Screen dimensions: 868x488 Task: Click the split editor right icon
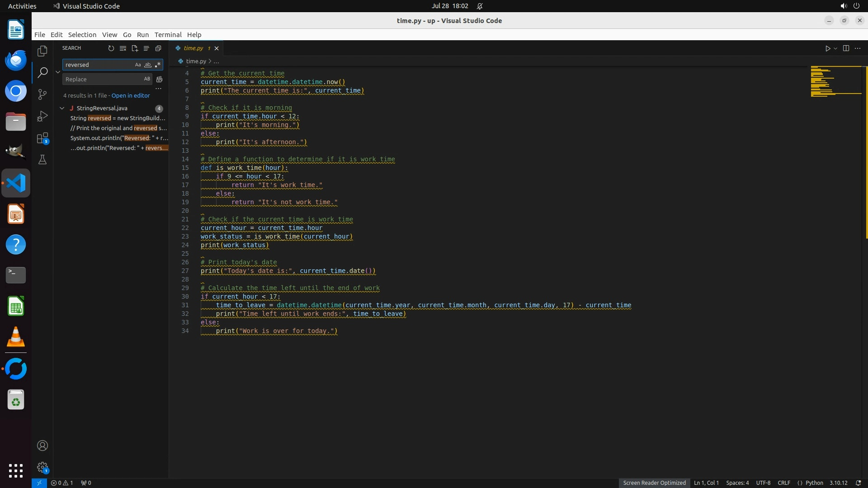click(846, 48)
